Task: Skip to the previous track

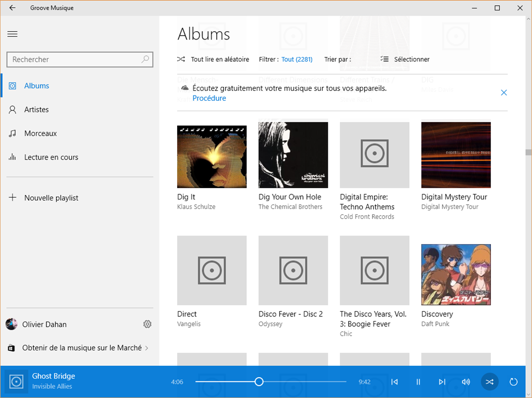Action: pos(394,382)
